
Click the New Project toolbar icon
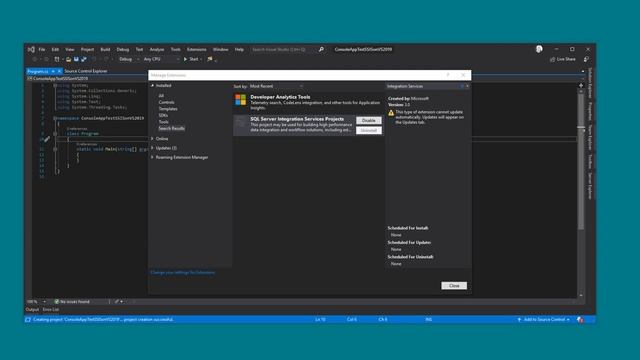pos(57,59)
